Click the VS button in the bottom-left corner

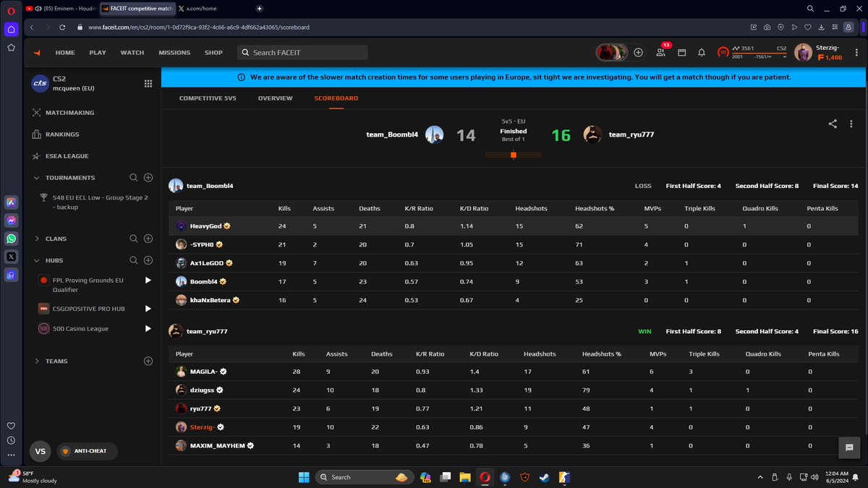click(41, 451)
